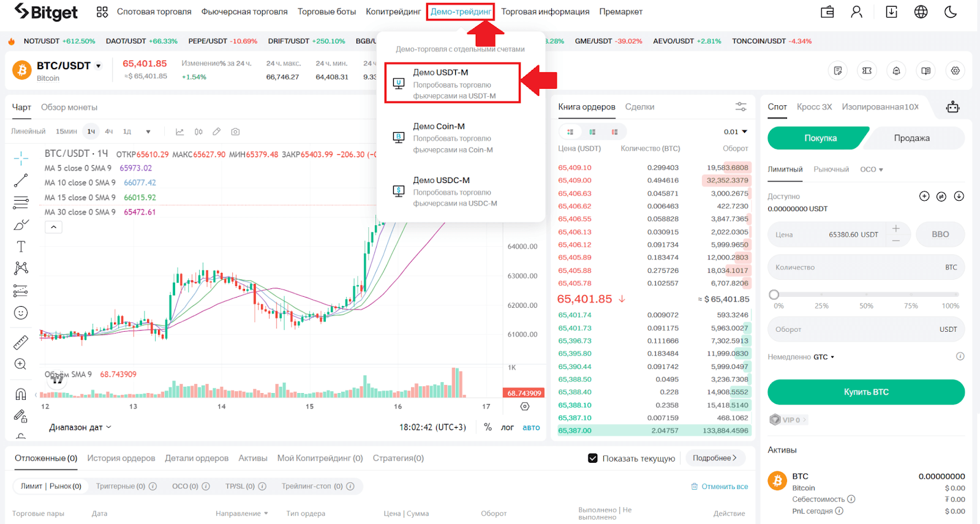Expand the BTC/USDT pair dropdown
Viewport: 980px width, 524px height.
[99, 66]
